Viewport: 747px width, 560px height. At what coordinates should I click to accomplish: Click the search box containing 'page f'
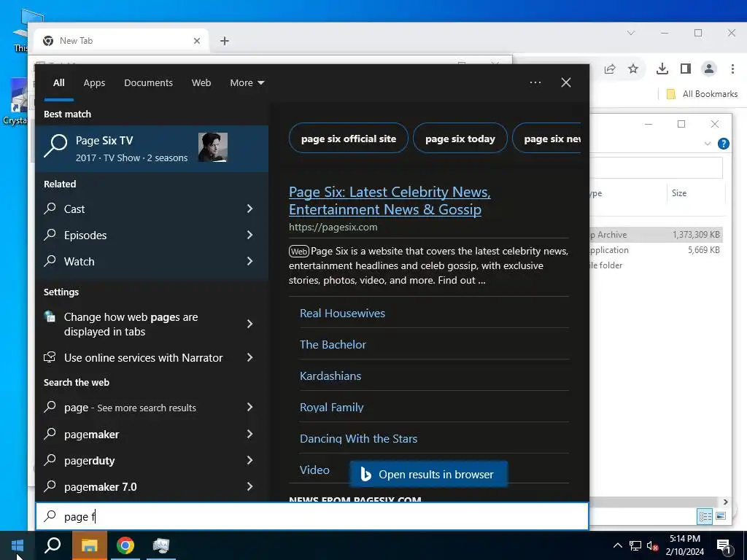pos(312,516)
